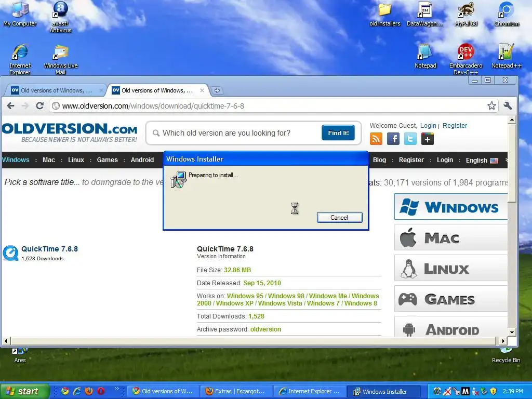Reload the oldversion.com page
Viewport: 532px width, 399px height.
coord(39,106)
